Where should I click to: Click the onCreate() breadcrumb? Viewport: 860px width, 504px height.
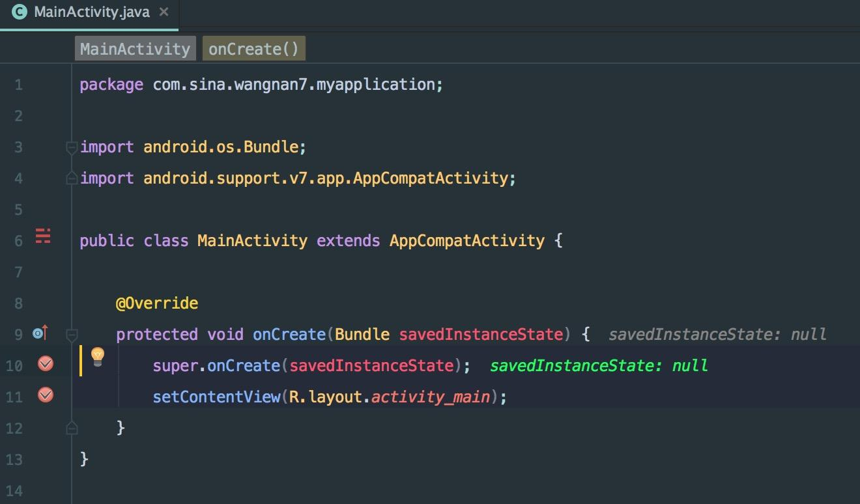coord(253,49)
